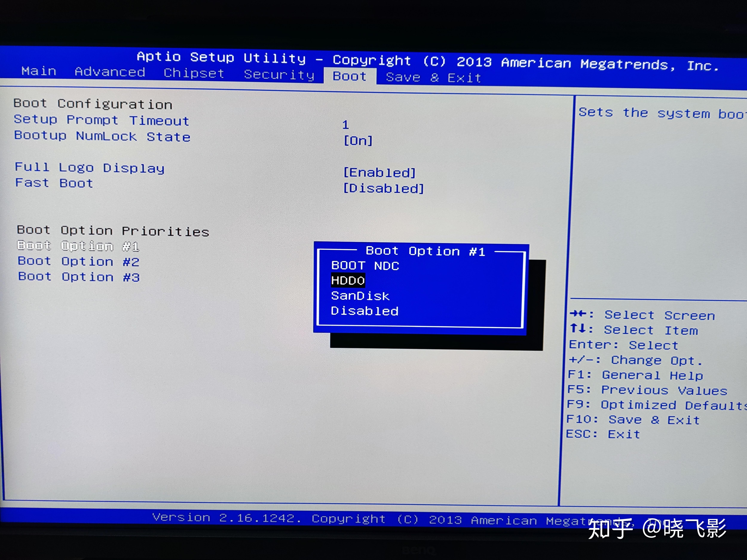Open the Advanced tab
Screen dimensions: 747x560
[x=110, y=72]
